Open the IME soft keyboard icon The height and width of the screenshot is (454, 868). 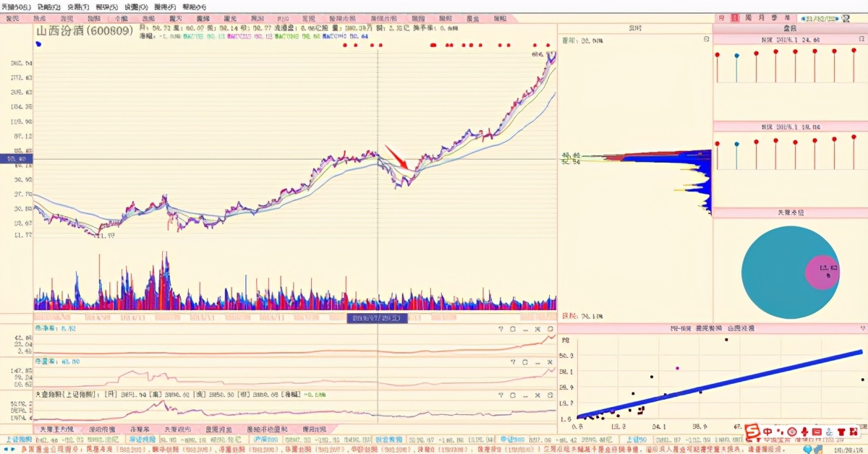tap(817, 432)
